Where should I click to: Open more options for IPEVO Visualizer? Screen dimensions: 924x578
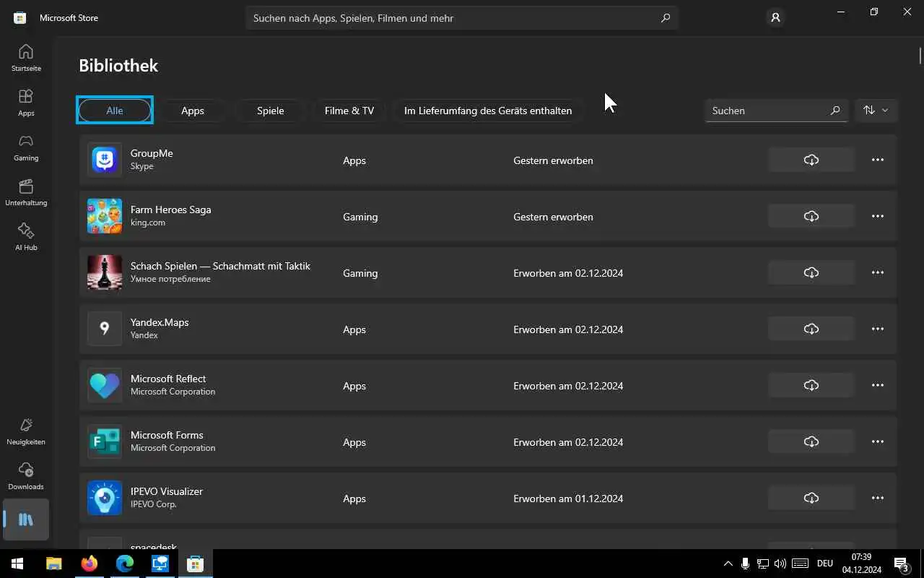click(x=878, y=498)
